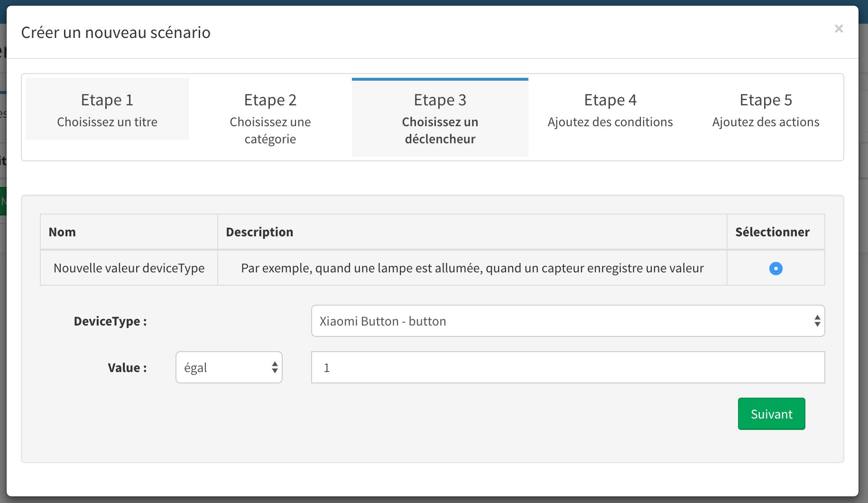
Task: Click the Value label
Action: pyautogui.click(x=127, y=368)
